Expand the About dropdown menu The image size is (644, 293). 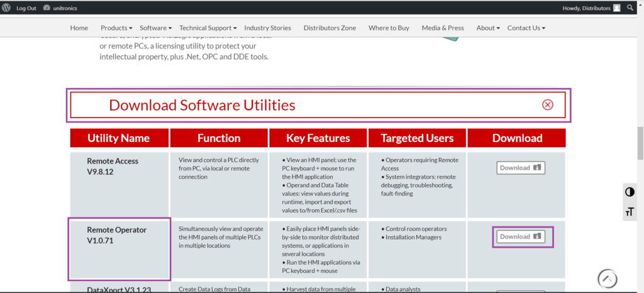click(x=488, y=28)
